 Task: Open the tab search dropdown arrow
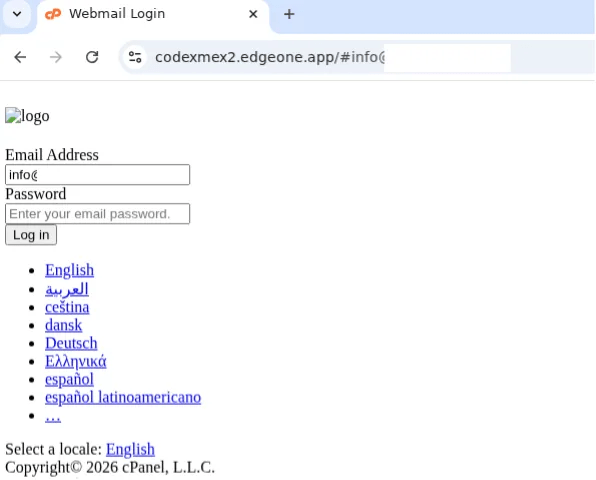pyautogui.click(x=17, y=14)
